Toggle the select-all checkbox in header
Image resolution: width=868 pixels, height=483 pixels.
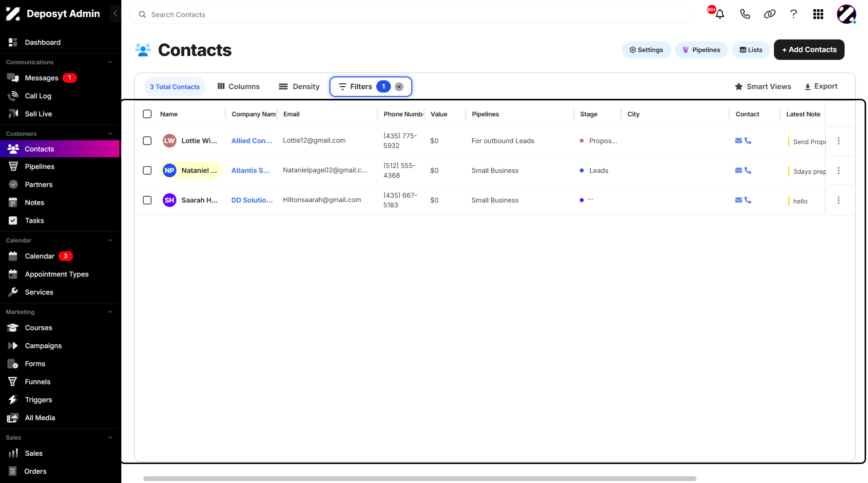coord(147,114)
